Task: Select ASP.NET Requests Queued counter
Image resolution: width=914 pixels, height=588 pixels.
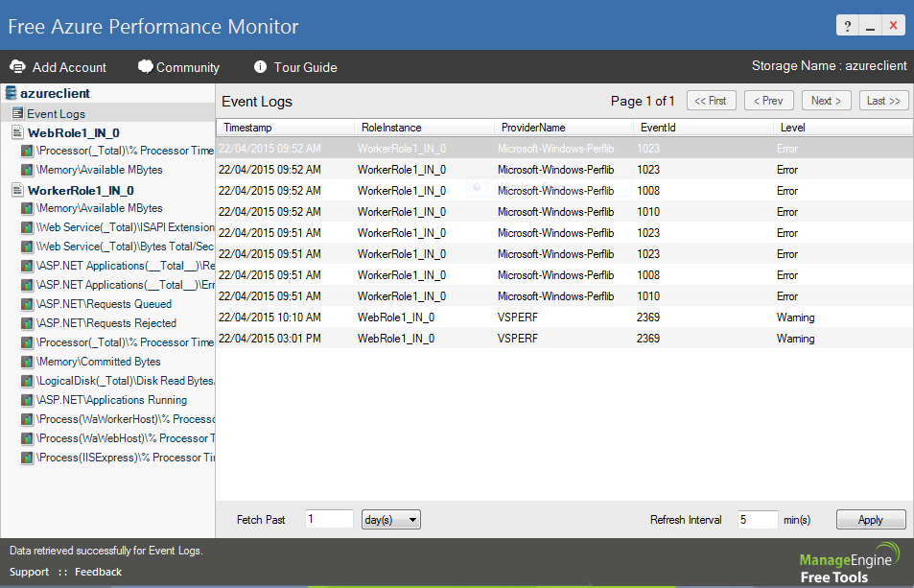Action: (x=104, y=304)
